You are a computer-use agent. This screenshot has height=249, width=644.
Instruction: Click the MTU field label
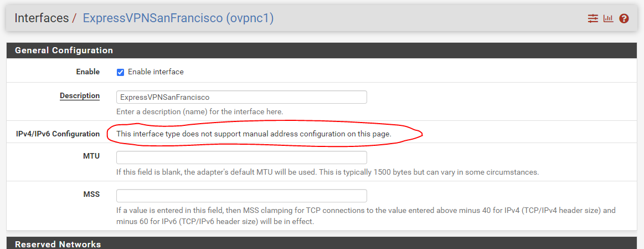(x=91, y=156)
